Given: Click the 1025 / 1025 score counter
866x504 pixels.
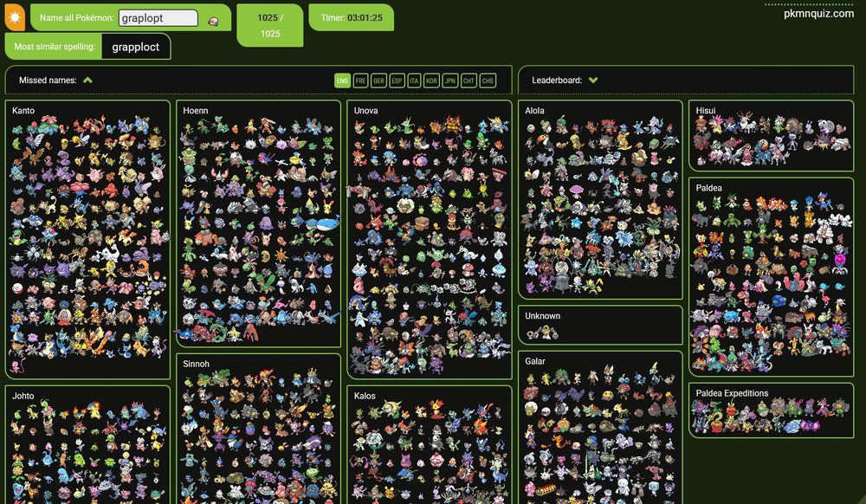Looking at the screenshot, I should (270, 25).
